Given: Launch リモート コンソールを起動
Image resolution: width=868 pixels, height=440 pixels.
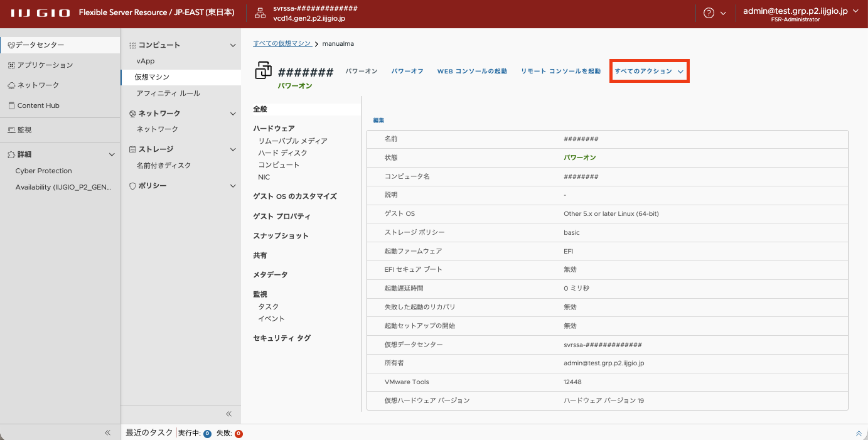Looking at the screenshot, I should click(x=560, y=71).
